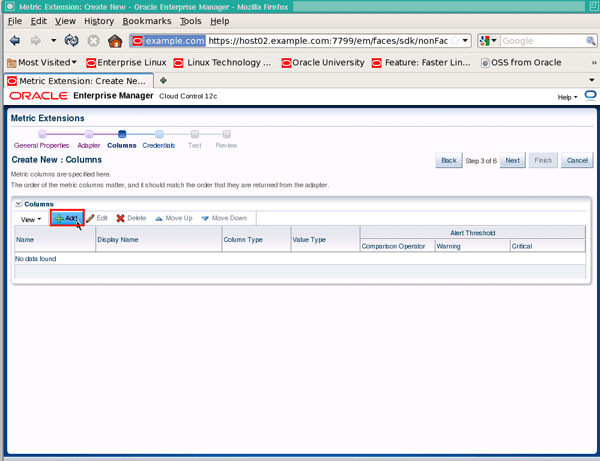The width and height of the screenshot is (600, 461).
Task: Open the list all tabs dropdown arrow
Action: pos(592,80)
